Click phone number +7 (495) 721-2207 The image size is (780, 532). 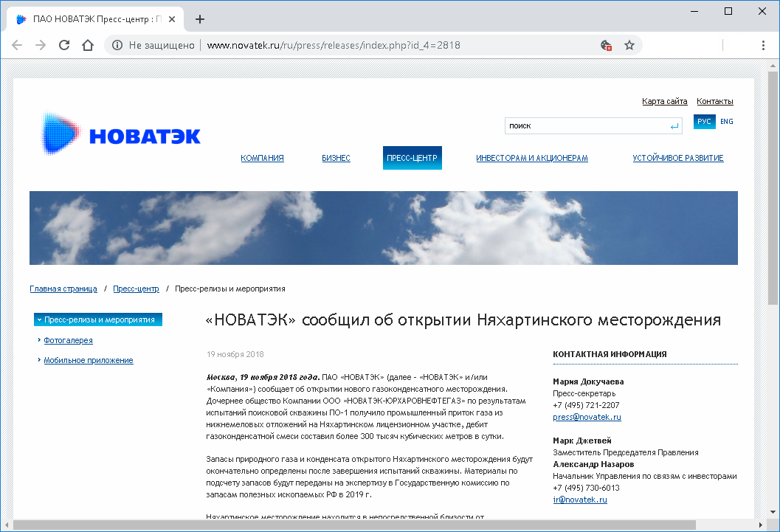586,405
